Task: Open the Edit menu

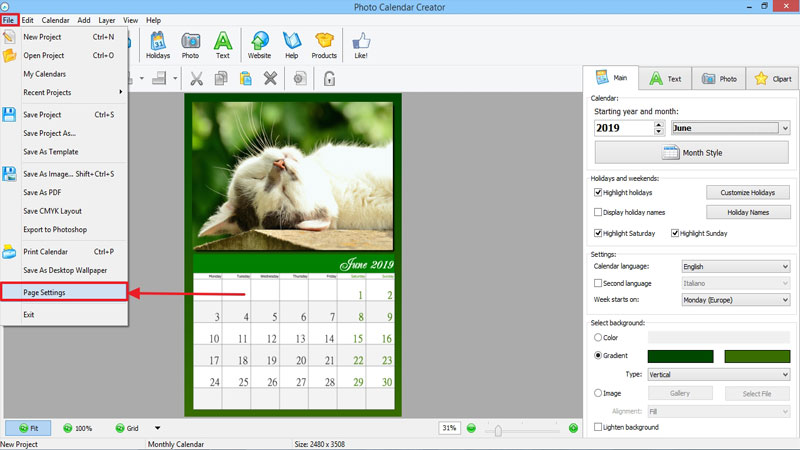Action: coord(28,20)
